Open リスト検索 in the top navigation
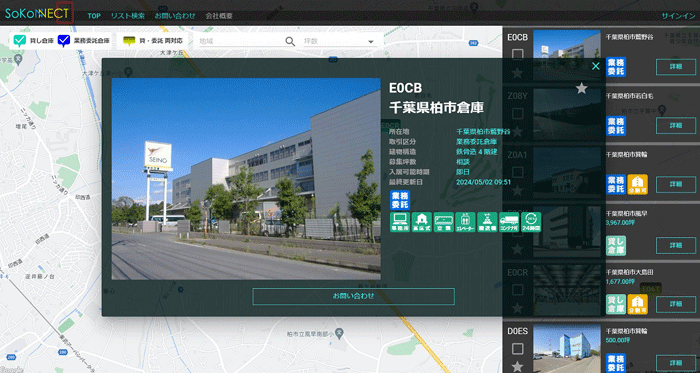The width and height of the screenshot is (700, 373). (x=128, y=16)
